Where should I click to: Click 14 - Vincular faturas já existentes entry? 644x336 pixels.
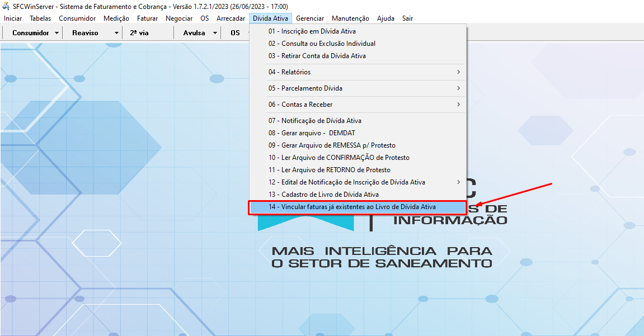pyautogui.click(x=351, y=207)
